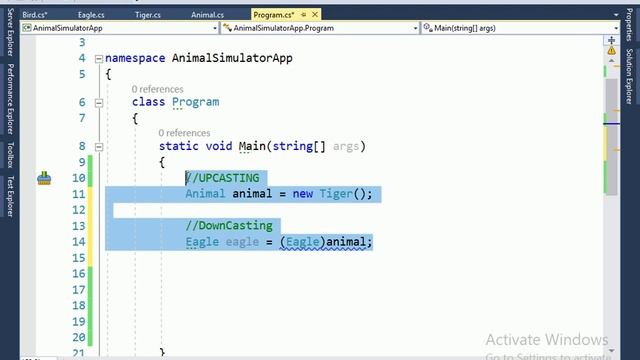The width and height of the screenshot is (640, 360).
Task: Open the Properties side panel
Action: click(x=629, y=24)
